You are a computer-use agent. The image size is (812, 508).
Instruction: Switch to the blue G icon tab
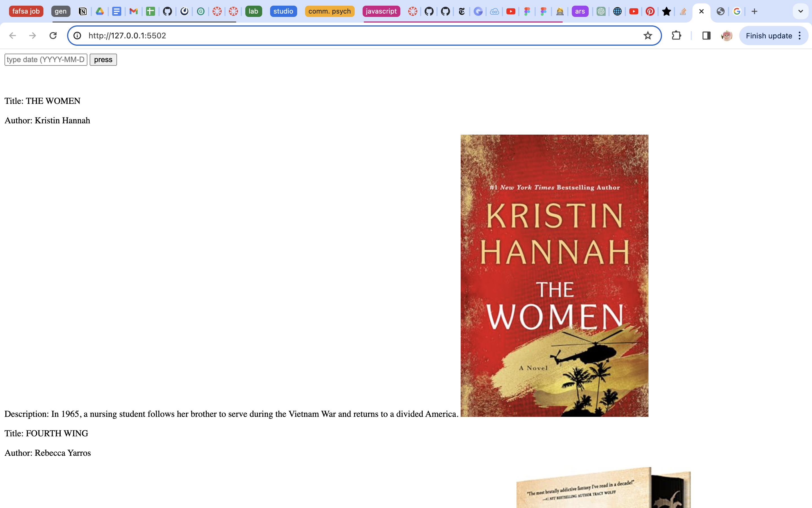(478, 11)
